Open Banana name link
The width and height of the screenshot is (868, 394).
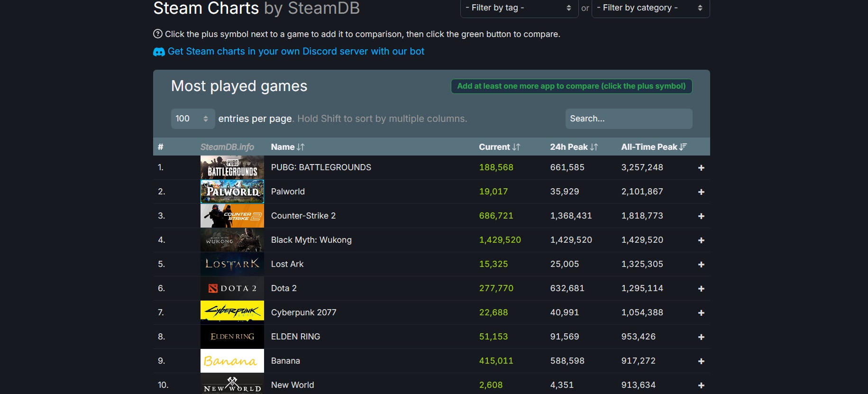tap(285, 361)
